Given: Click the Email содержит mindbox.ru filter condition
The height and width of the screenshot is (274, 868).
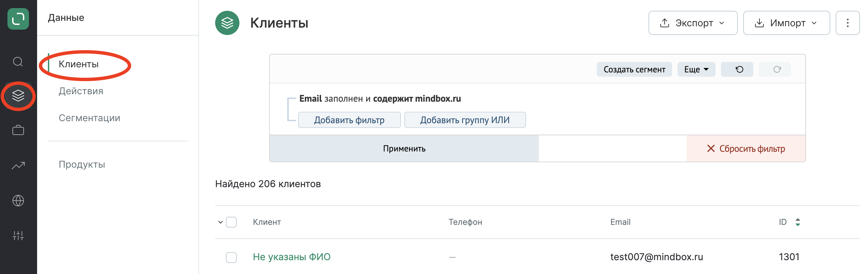Looking at the screenshot, I should 380,99.
